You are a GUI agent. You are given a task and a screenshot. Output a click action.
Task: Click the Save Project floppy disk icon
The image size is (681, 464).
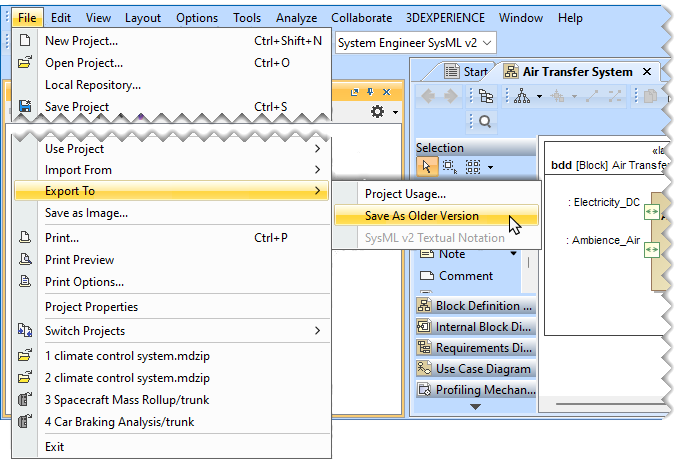(x=25, y=106)
